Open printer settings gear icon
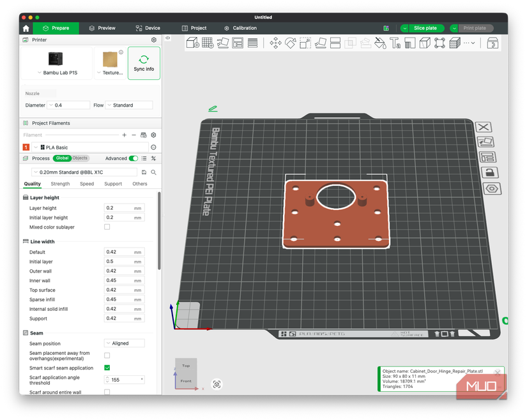 pos(153,40)
